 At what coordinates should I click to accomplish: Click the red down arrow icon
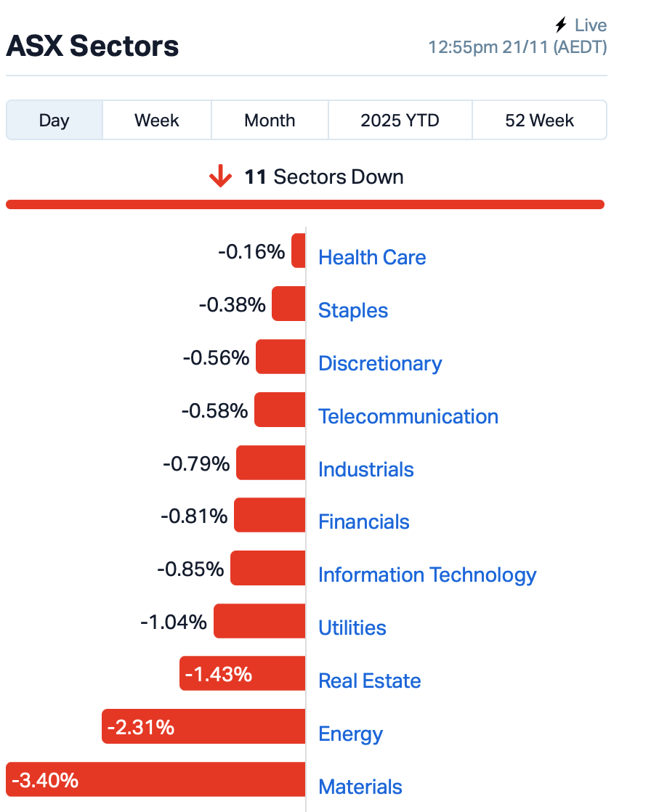pos(220,176)
